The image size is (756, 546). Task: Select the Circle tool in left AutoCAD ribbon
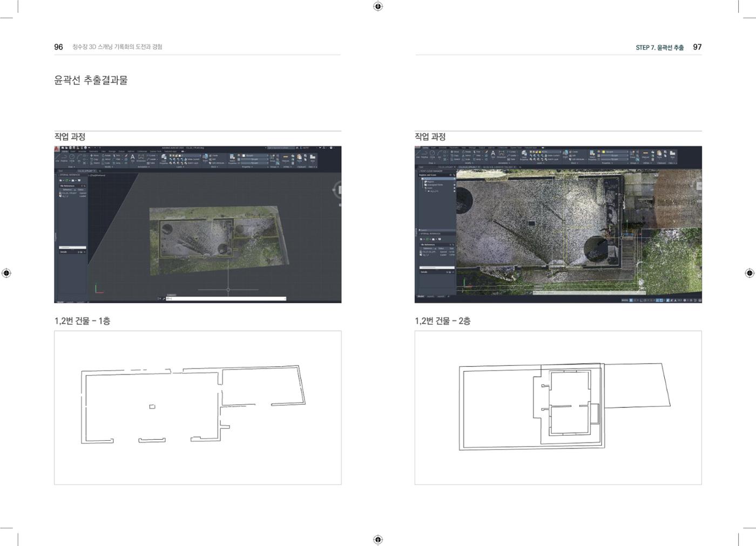click(x=72, y=157)
